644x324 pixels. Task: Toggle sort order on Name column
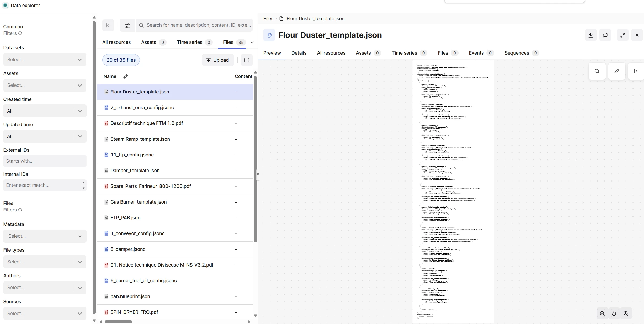point(126,76)
